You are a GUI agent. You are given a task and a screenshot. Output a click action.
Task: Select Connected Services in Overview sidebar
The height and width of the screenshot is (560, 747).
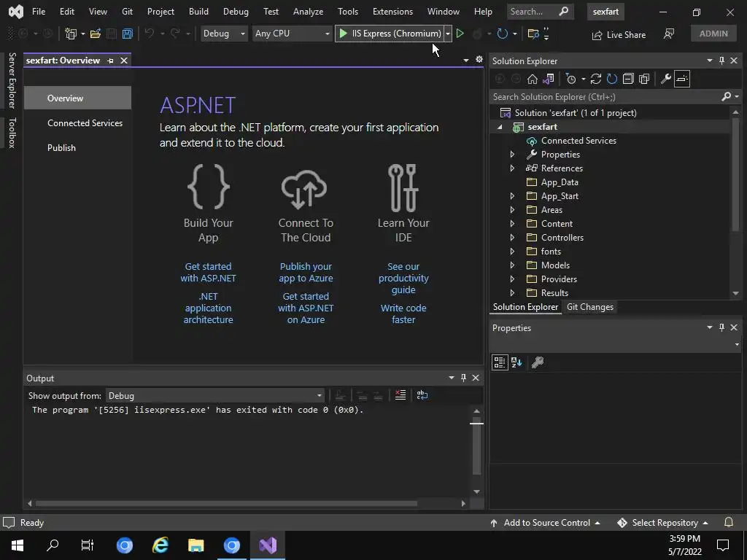(x=85, y=122)
